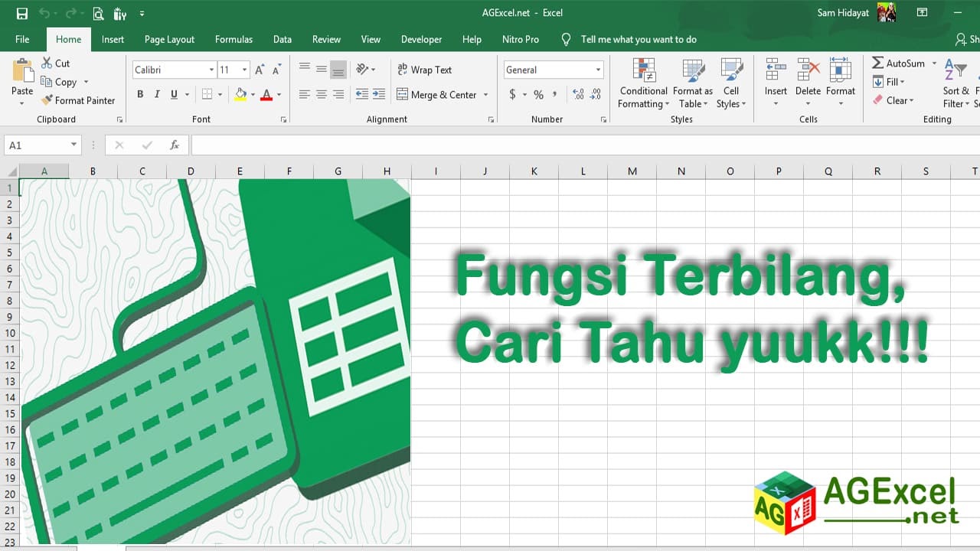Apply the yellow fill color

(241, 94)
